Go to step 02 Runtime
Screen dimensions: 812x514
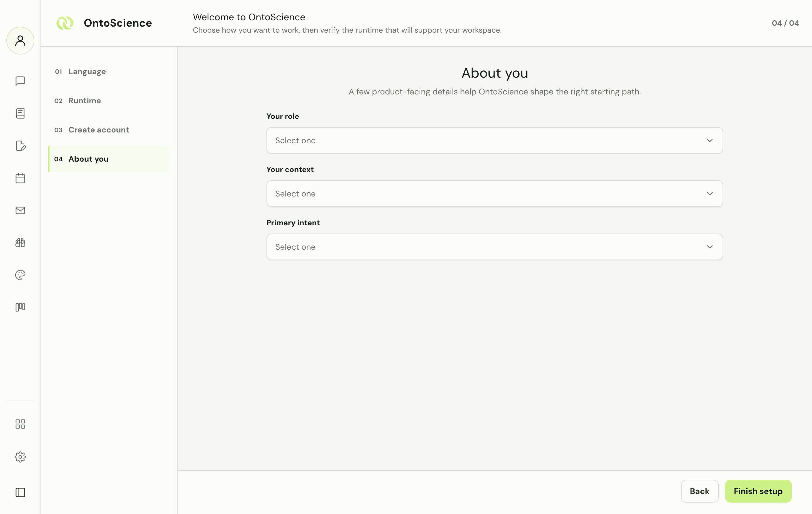[108, 101]
